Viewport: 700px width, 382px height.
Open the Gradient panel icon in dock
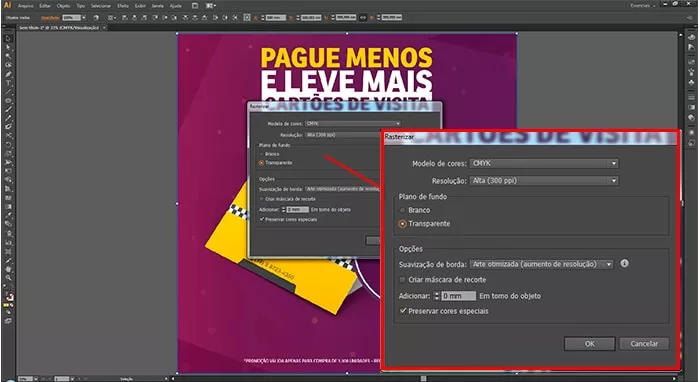point(691,108)
